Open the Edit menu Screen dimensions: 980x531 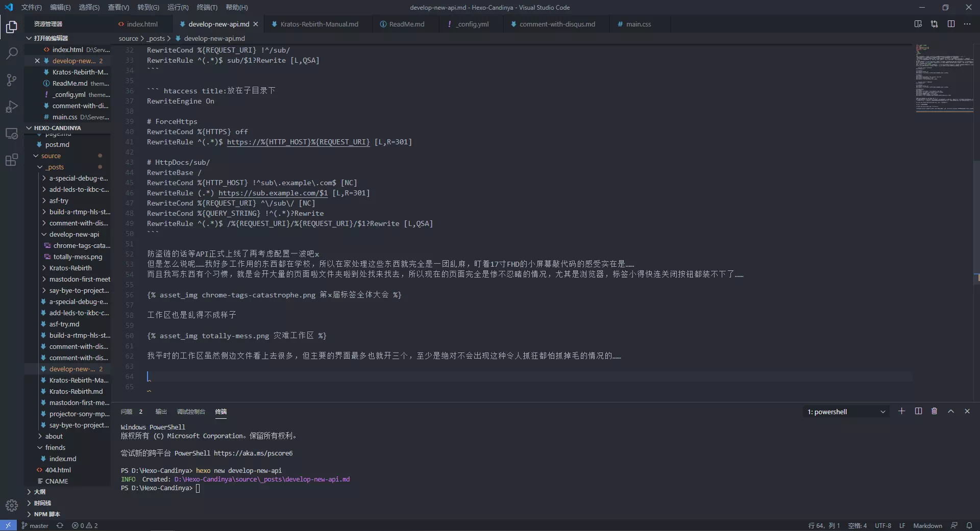tap(60, 7)
